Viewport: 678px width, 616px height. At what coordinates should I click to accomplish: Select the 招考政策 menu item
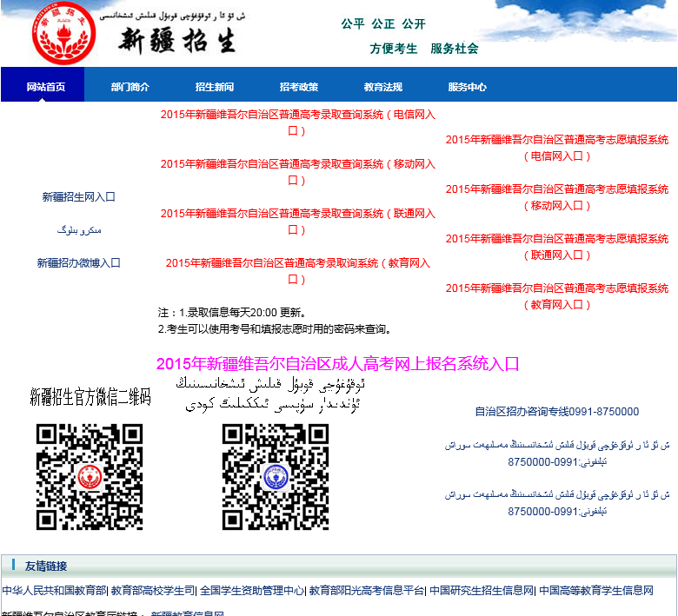point(298,87)
